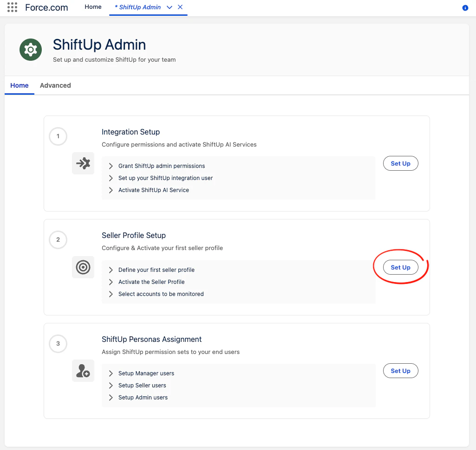Close the ShiftUp Admin tab
Image resolution: width=476 pixels, height=450 pixels.
point(180,7)
